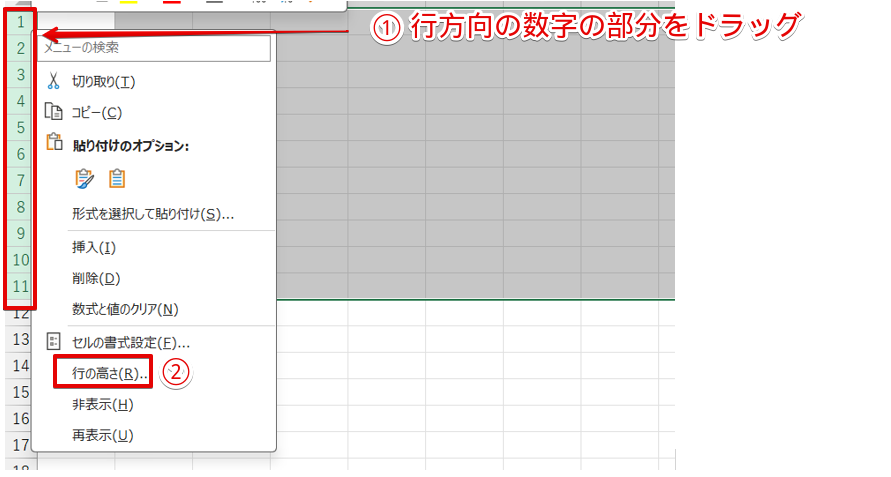Select row header 7

click(x=21, y=180)
